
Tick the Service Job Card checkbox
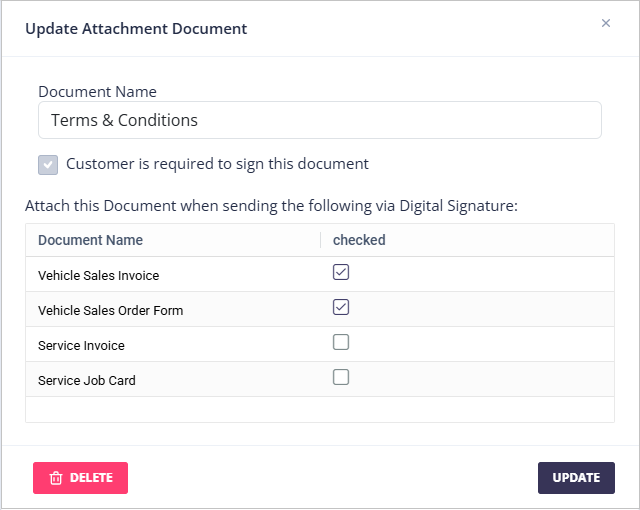point(341,377)
